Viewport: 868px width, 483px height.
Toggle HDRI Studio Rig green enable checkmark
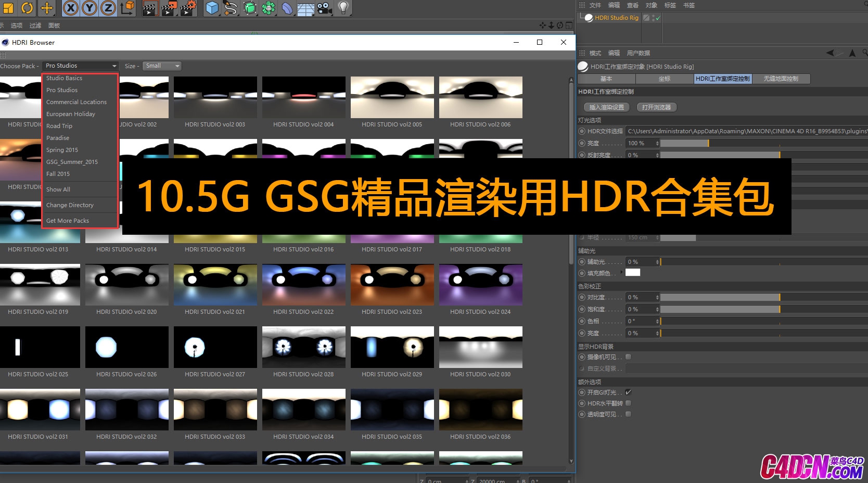658,18
